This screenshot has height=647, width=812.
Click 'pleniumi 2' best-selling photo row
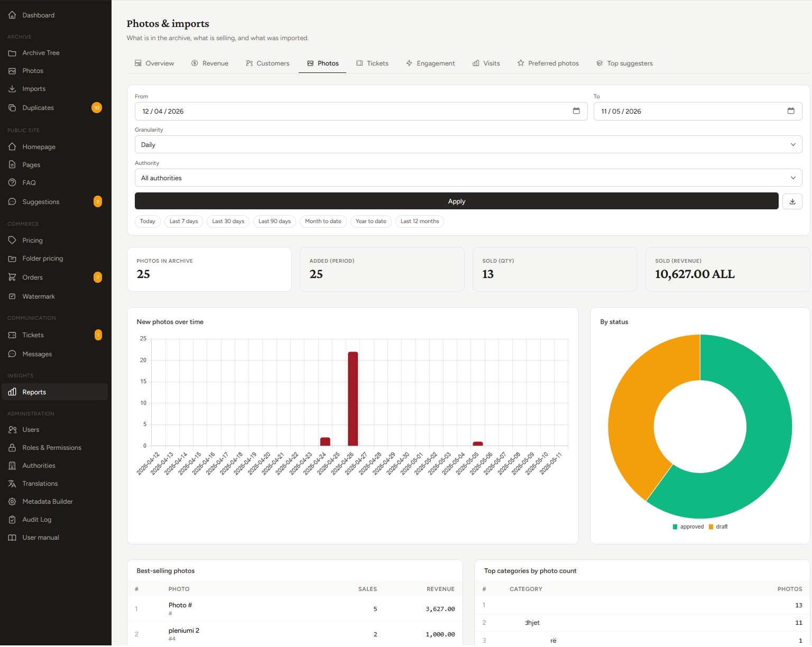point(295,634)
